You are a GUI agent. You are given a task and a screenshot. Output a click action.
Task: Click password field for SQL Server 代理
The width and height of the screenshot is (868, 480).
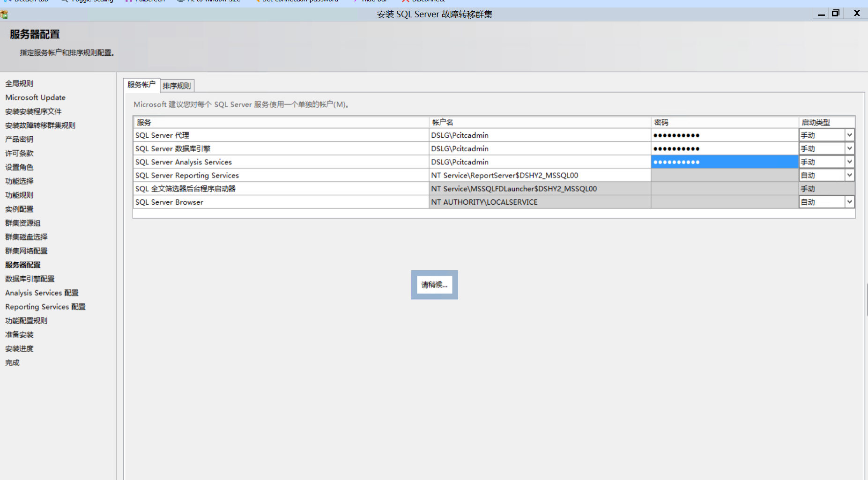[725, 135]
